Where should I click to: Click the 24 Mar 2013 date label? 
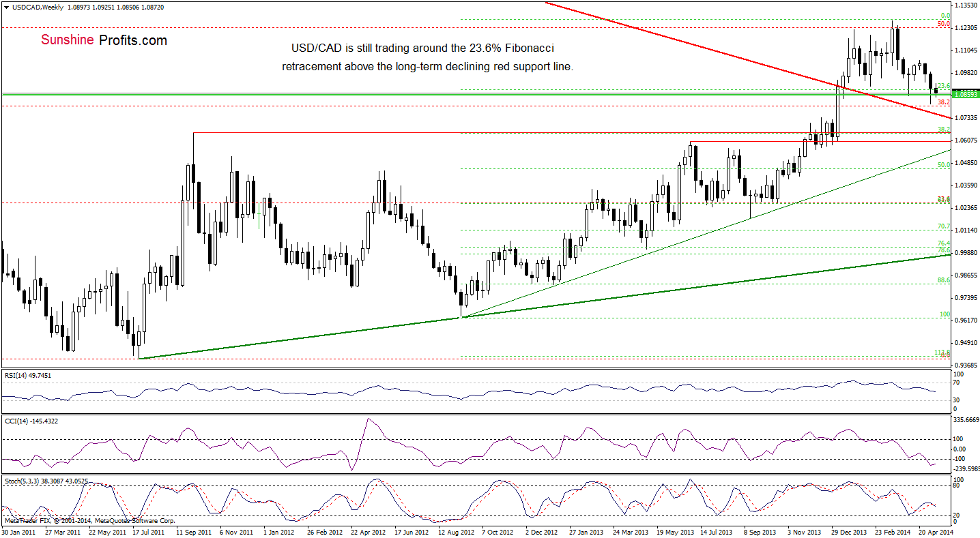pos(630,532)
